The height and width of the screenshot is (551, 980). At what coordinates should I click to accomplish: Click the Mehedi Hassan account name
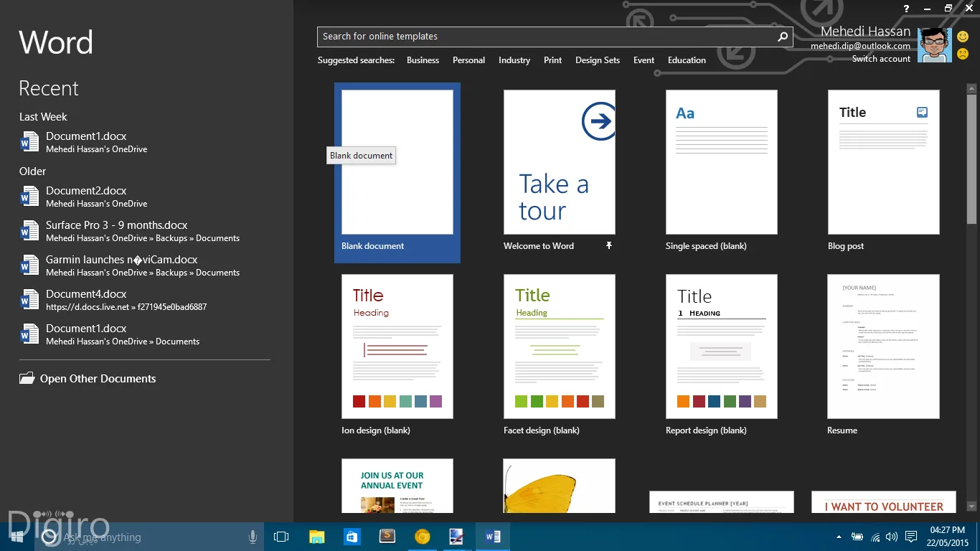(x=866, y=32)
